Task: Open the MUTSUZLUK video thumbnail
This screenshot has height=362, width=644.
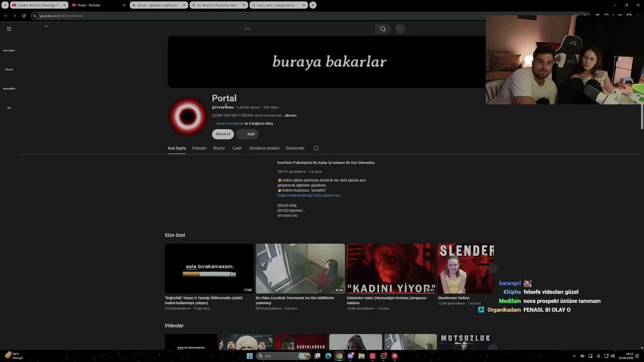Action: coord(466,343)
